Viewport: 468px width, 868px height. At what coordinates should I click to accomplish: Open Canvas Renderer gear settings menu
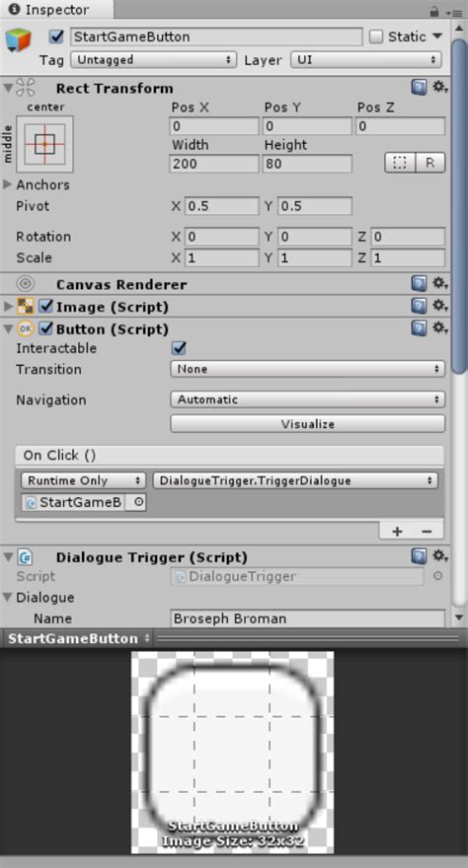(439, 284)
